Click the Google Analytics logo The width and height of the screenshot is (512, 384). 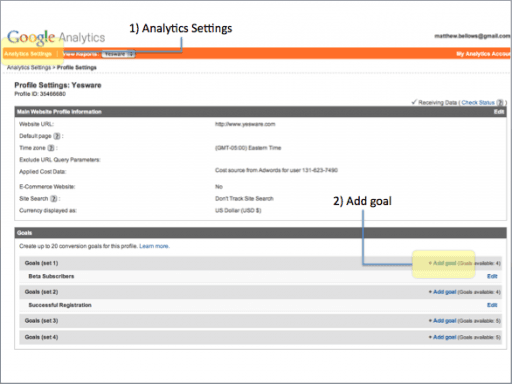tap(56, 37)
